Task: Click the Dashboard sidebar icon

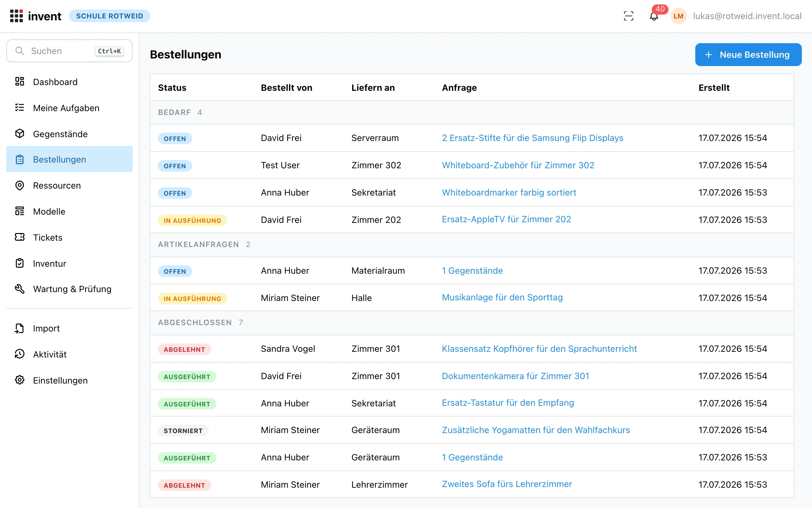Action: 20,82
